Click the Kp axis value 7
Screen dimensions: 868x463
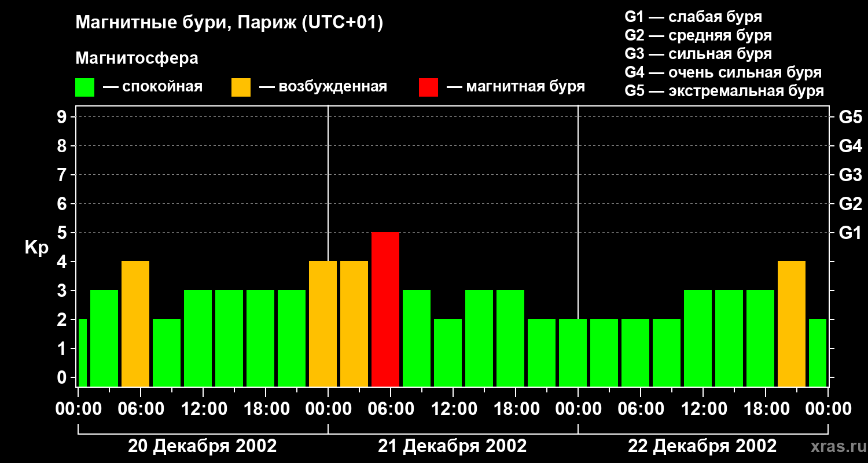click(x=62, y=175)
